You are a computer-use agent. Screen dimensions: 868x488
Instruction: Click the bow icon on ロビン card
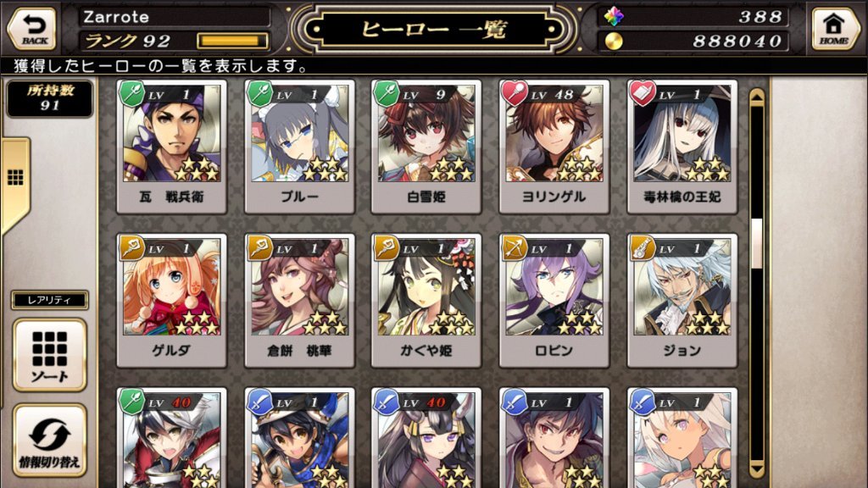coord(514,247)
